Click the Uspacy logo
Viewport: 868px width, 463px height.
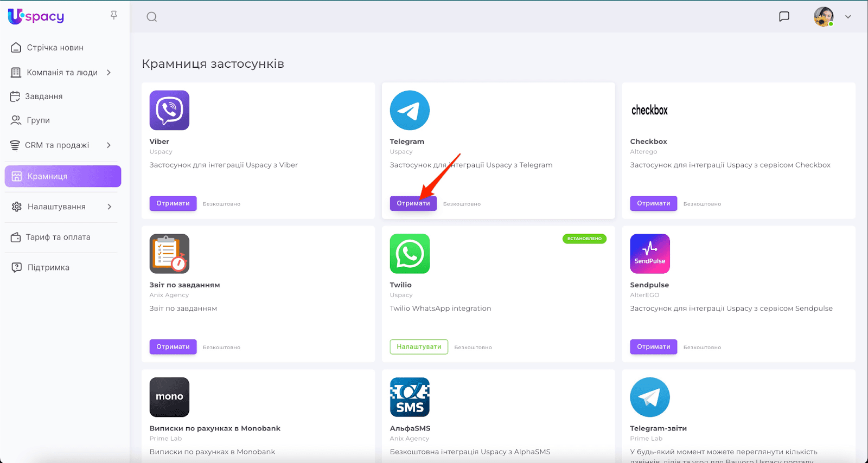coord(36,16)
